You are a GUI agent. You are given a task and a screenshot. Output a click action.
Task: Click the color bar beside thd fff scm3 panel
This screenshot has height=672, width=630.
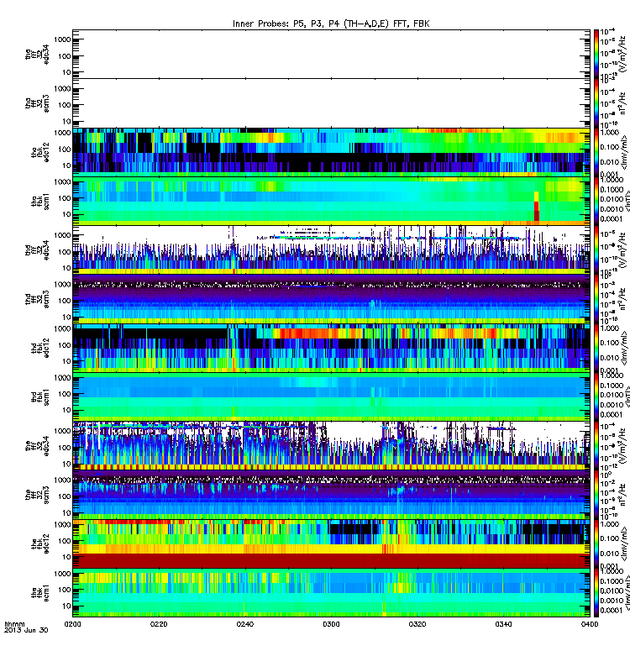[x=596, y=299]
